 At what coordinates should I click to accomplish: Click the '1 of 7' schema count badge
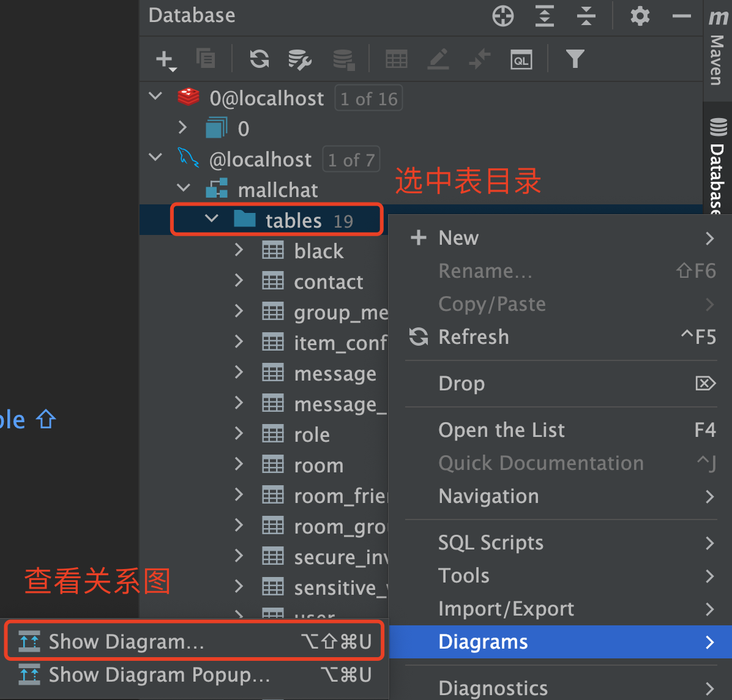(351, 159)
